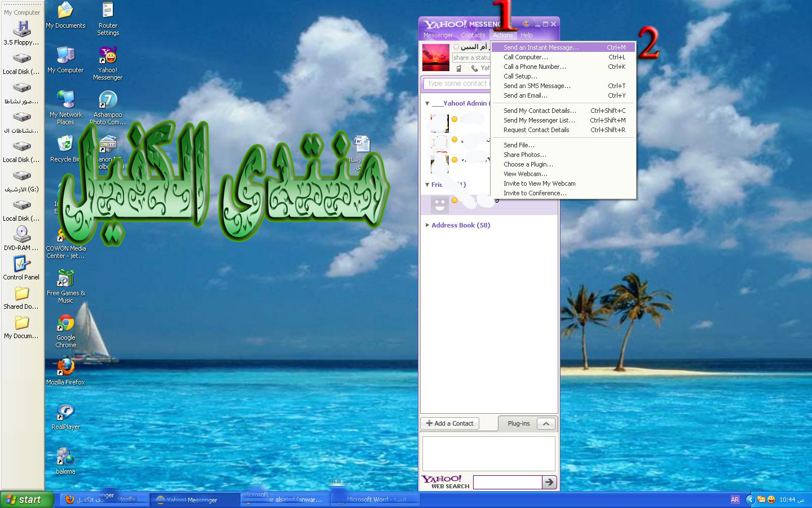Choose Send an Instant Message from the menu
This screenshot has height=508, width=812.
click(x=541, y=47)
